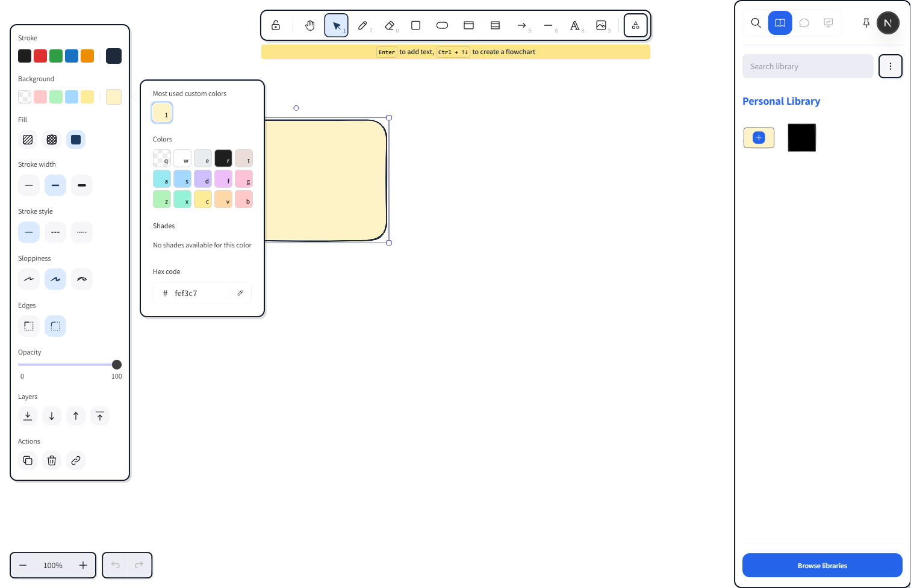Activate the Selection arrow tool
911x588 pixels.
point(337,25)
